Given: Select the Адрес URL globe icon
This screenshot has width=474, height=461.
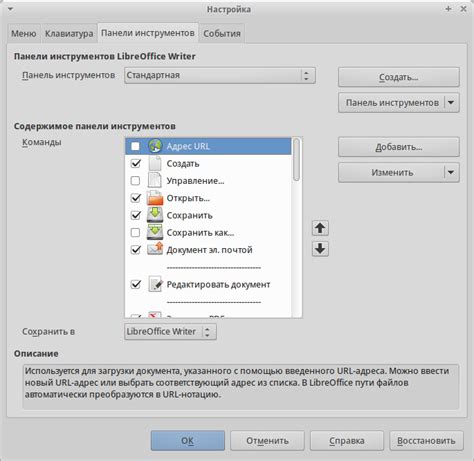Looking at the screenshot, I should coord(155,146).
